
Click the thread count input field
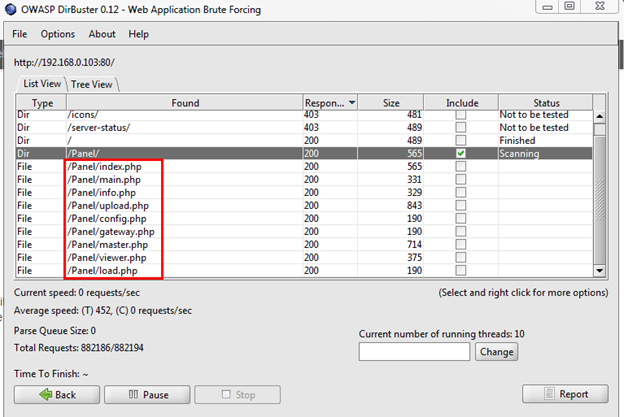pos(413,352)
